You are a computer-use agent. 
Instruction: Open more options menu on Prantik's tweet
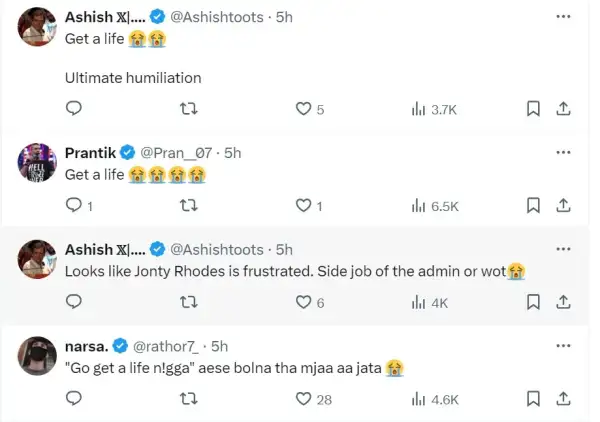click(x=563, y=152)
